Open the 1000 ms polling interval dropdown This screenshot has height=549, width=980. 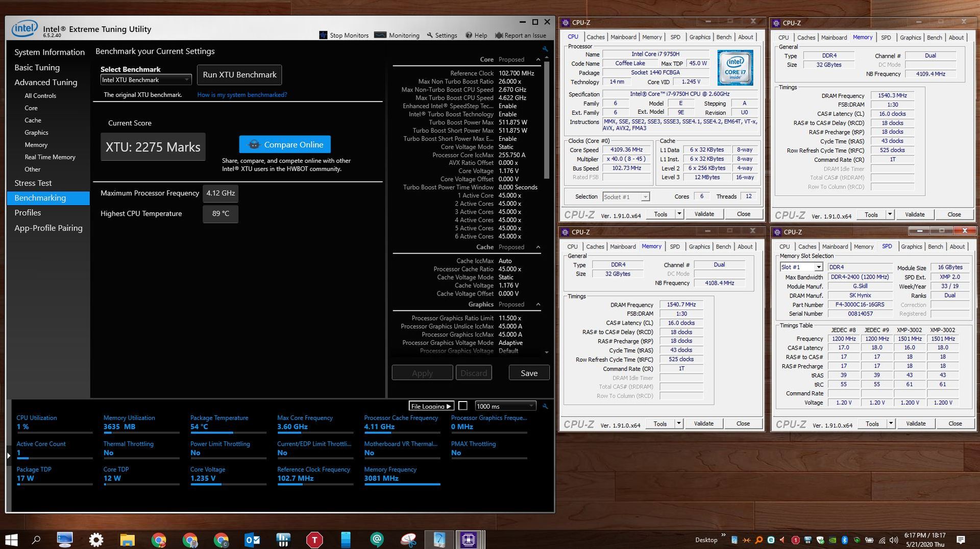pos(505,406)
